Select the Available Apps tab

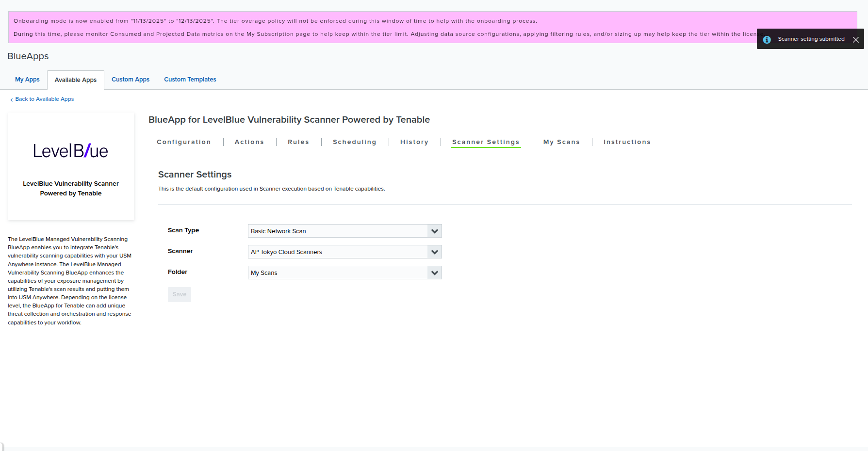coord(76,80)
